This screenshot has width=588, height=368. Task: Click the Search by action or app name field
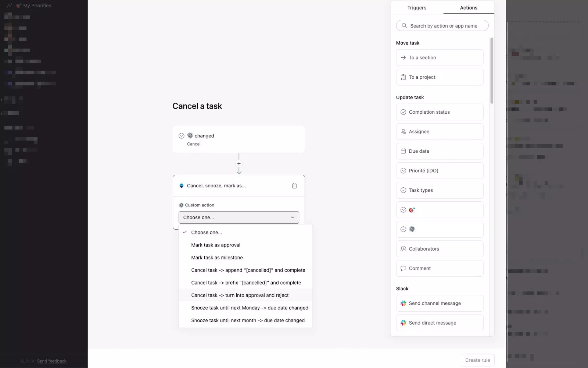(x=442, y=26)
